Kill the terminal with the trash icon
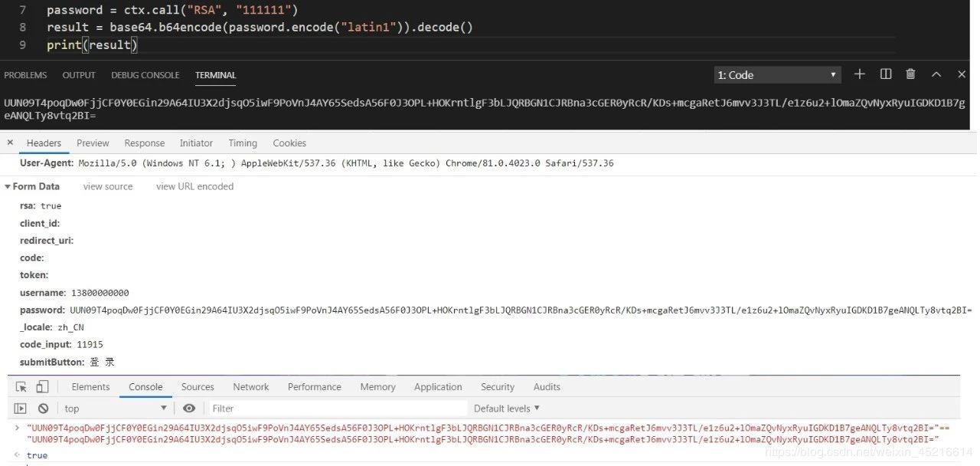Screen dimensions: 980x466 (x=910, y=74)
